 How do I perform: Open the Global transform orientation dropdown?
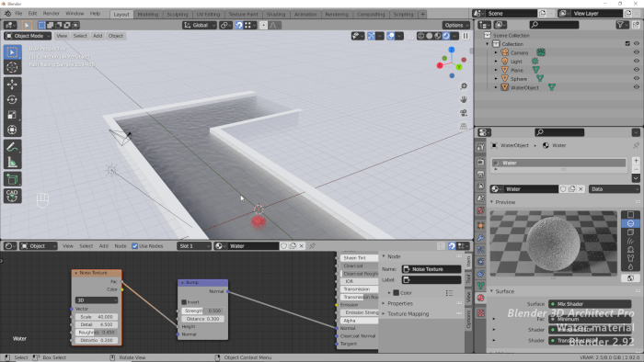(200, 25)
